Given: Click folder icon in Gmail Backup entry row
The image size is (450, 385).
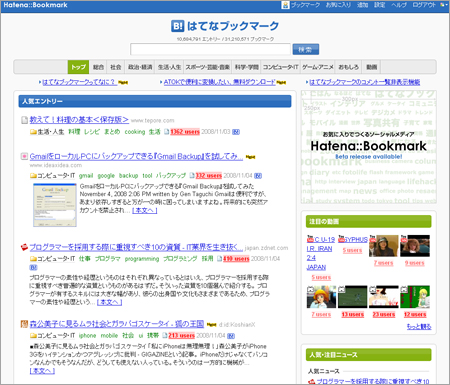Looking at the screenshot, I should tap(33, 176).
